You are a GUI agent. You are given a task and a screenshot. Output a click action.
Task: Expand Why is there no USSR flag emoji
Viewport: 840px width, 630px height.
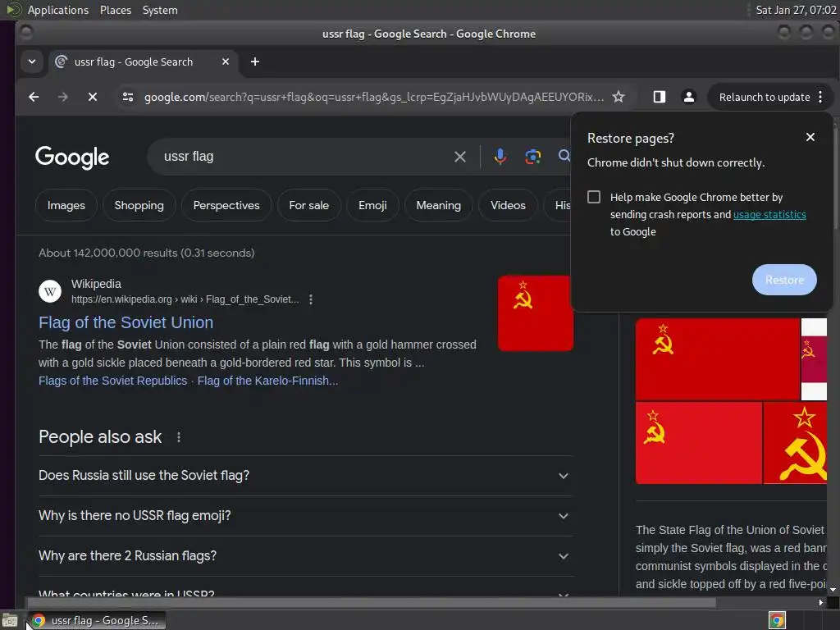click(305, 516)
